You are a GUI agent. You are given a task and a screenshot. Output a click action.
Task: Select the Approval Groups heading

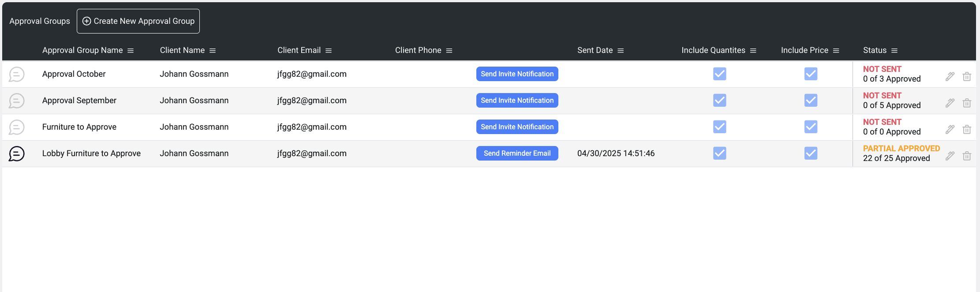[40, 21]
